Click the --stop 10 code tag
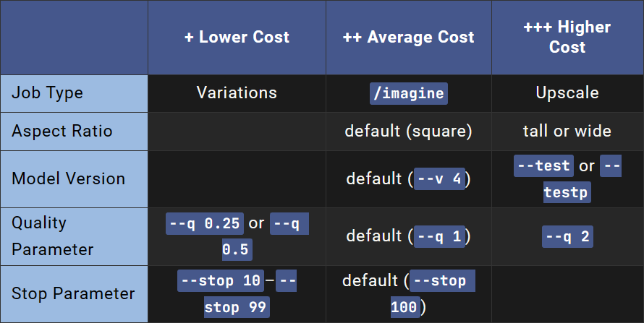644x323 pixels. 221,281
